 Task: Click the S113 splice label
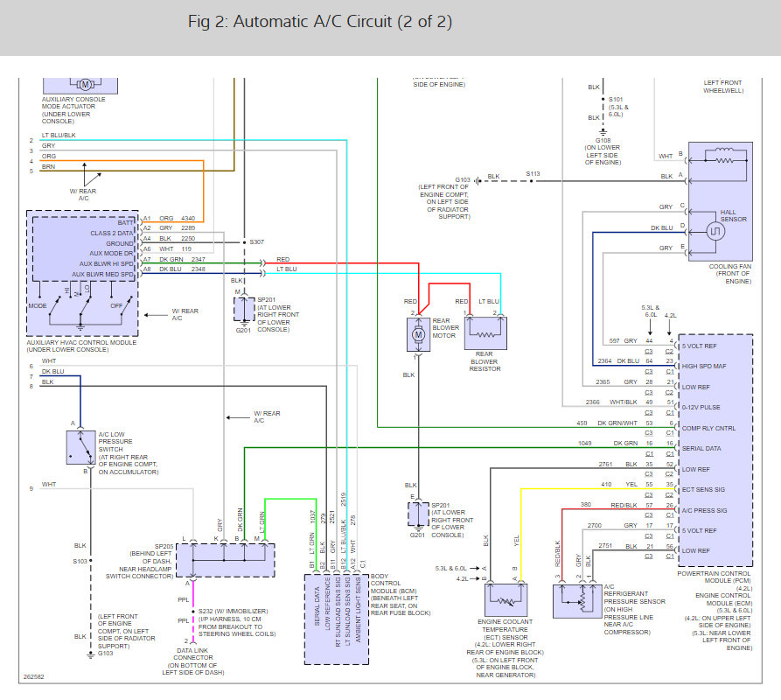[x=533, y=174]
